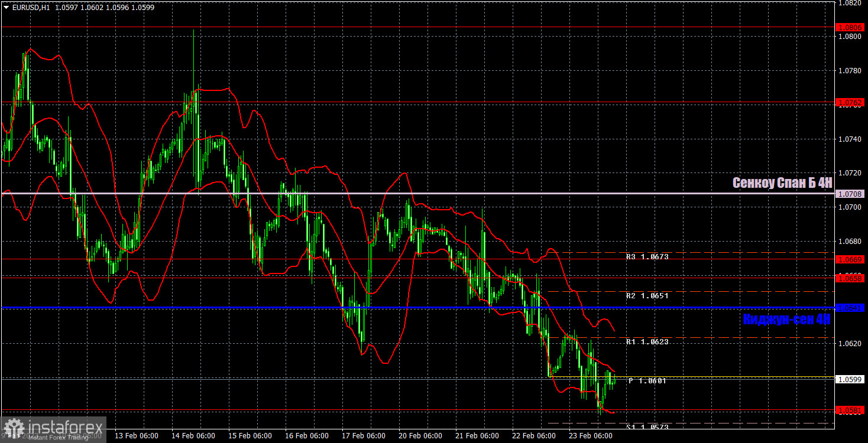Click the P 1.0601 pivot label
Image resolution: width=868 pixels, height=443 pixels.
pyautogui.click(x=647, y=381)
